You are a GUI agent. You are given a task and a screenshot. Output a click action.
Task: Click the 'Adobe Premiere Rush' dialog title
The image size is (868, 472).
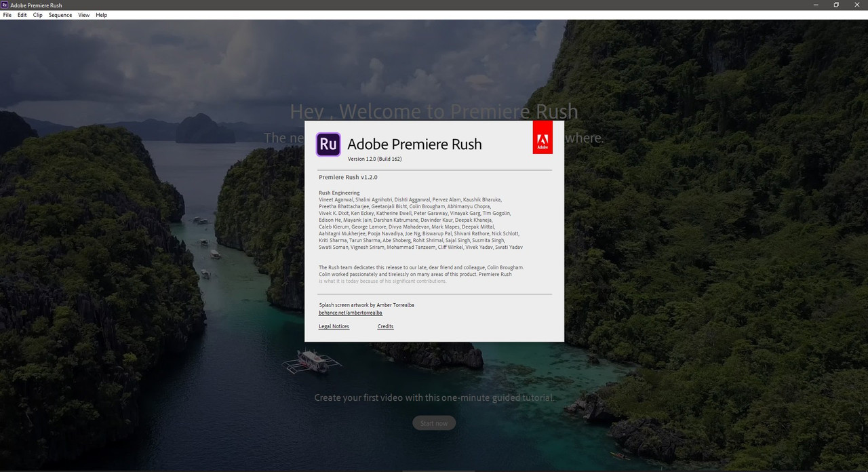click(414, 144)
